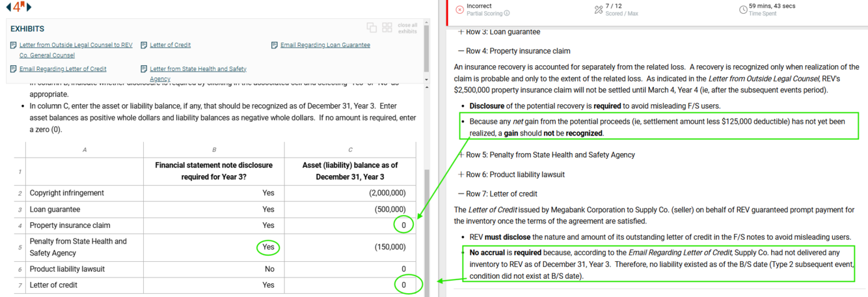Select disclosure cell for Product liability lawsuit
Image resolution: width=868 pixels, height=297 pixels.
213,269
